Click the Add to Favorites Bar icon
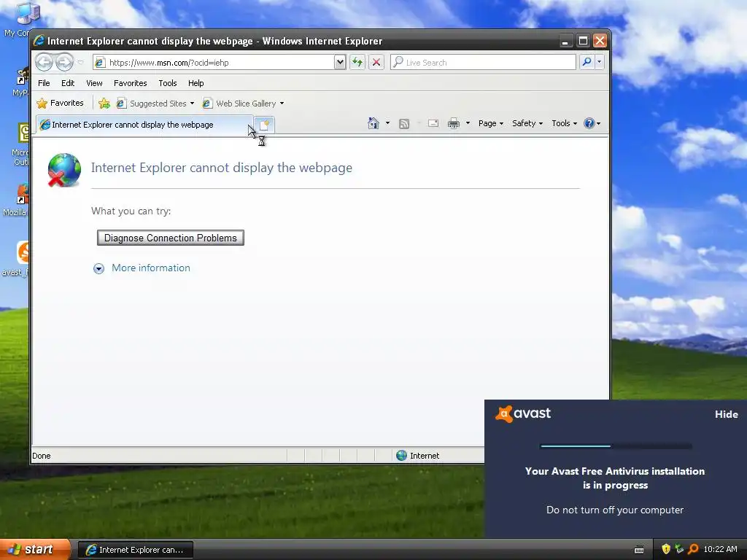The width and height of the screenshot is (747, 560). click(x=104, y=103)
